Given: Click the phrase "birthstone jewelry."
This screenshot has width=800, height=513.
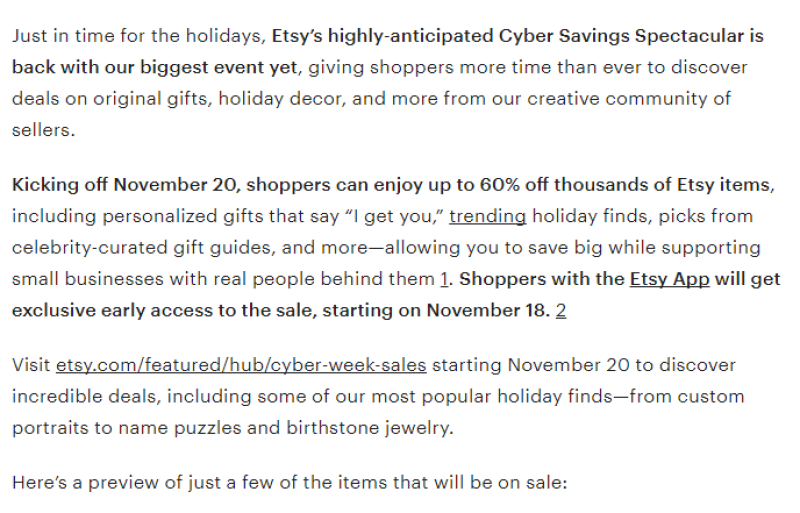Looking at the screenshot, I should click(x=369, y=428).
